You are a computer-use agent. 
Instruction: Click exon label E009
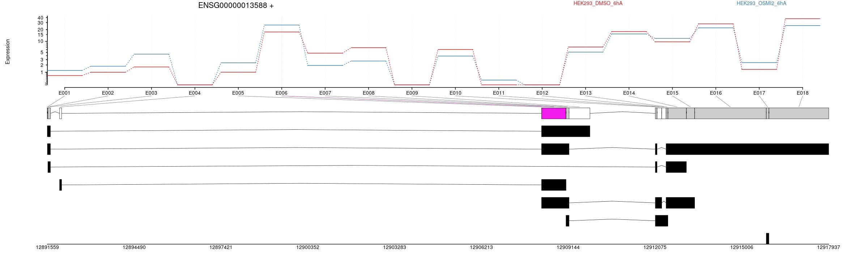pos(412,93)
